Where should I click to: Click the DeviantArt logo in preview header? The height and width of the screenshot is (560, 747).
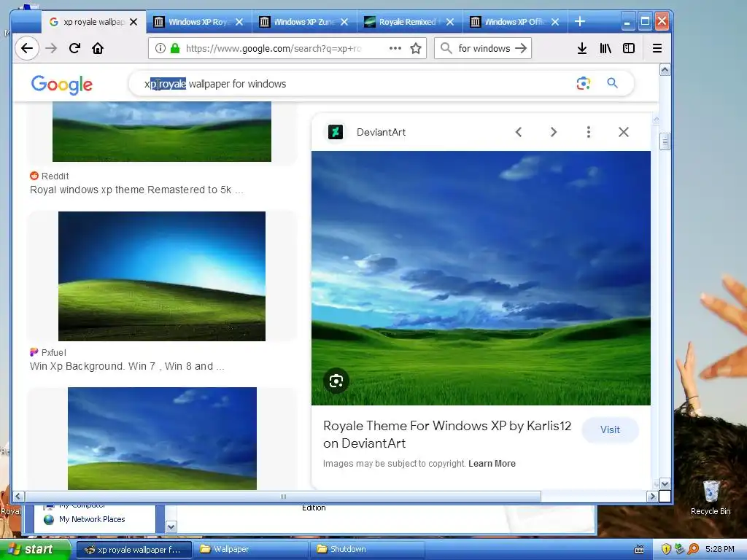coord(336,132)
